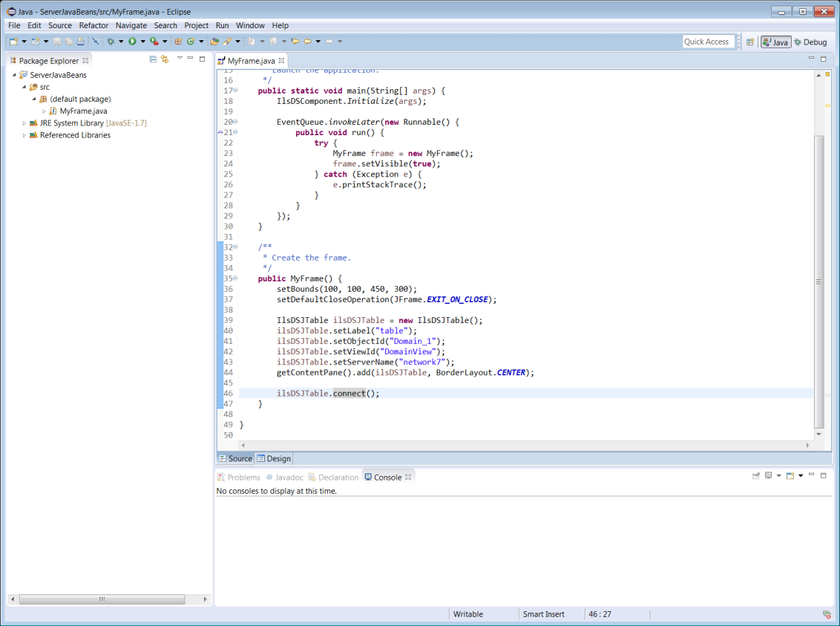Viewport: 840px width, 626px height.
Task: Expand the JRE System Library node
Action: pos(24,123)
